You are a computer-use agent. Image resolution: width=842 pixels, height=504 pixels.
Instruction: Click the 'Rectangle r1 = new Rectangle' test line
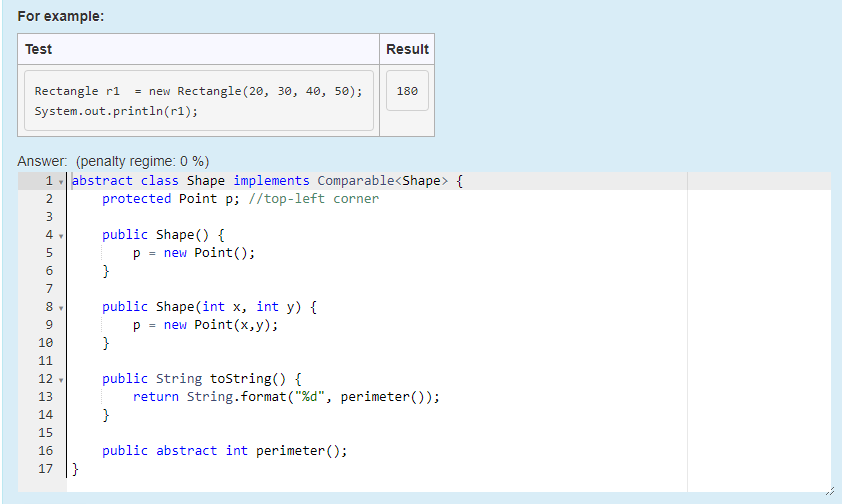coord(198,91)
